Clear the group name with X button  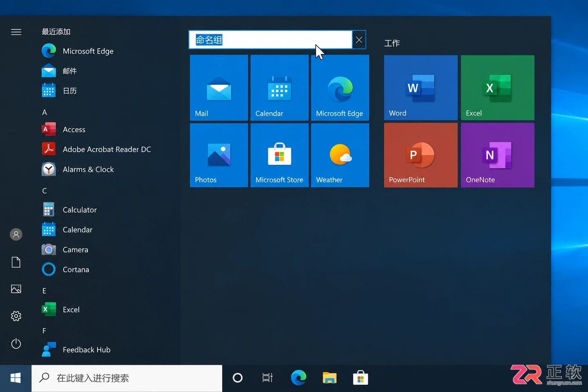(x=359, y=40)
